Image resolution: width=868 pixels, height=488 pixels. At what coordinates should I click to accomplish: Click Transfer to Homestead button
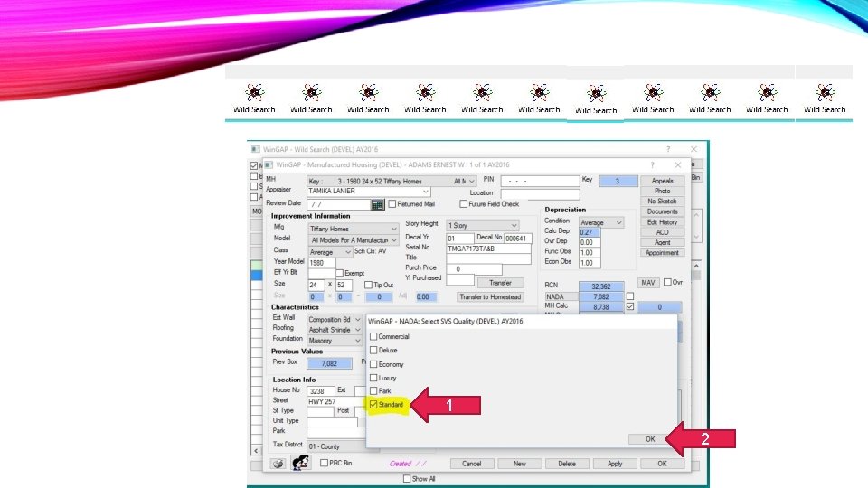[x=490, y=297]
